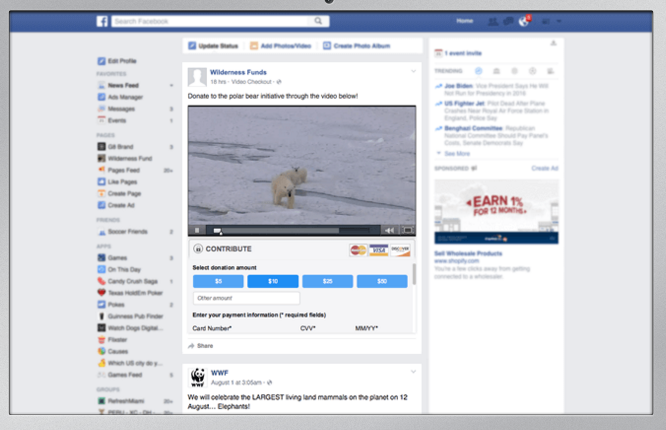This screenshot has width=666, height=430.
Task: Click Create Ad link in Sponsored
Action: [x=545, y=168]
